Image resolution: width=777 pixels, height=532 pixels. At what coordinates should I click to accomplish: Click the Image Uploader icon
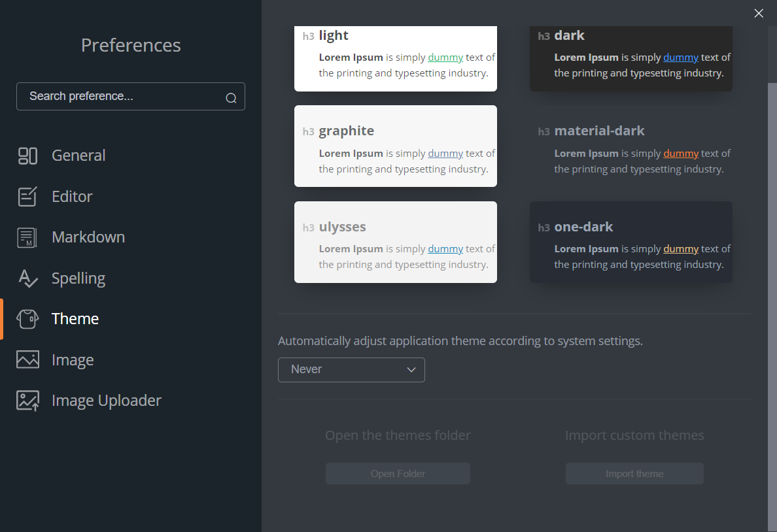(x=27, y=401)
